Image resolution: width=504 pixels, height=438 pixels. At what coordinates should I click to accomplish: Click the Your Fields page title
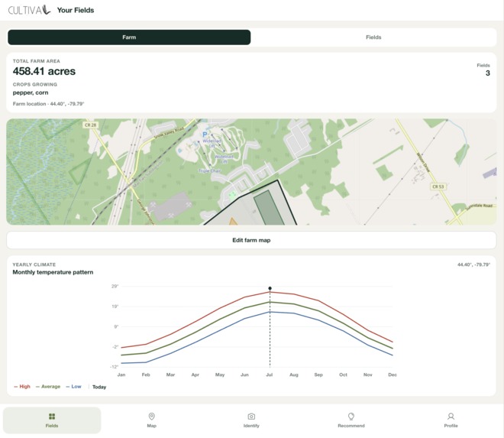(76, 10)
